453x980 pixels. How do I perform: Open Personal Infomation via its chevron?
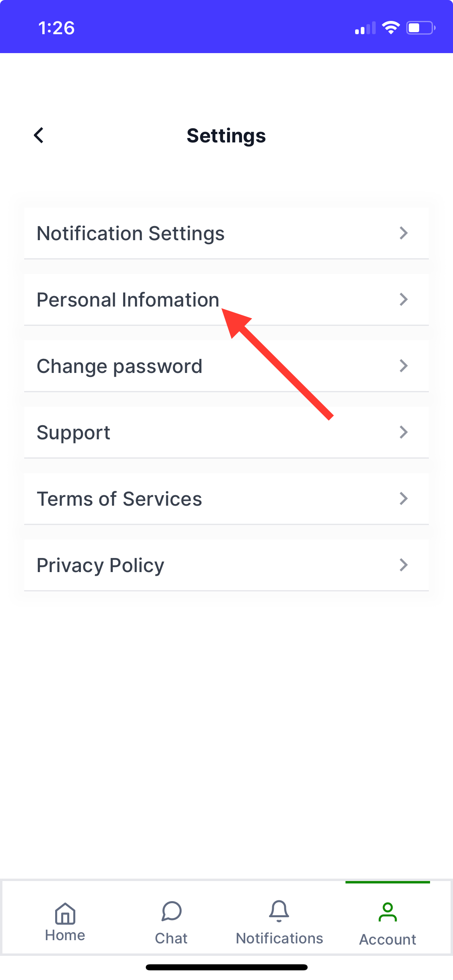pyautogui.click(x=403, y=299)
